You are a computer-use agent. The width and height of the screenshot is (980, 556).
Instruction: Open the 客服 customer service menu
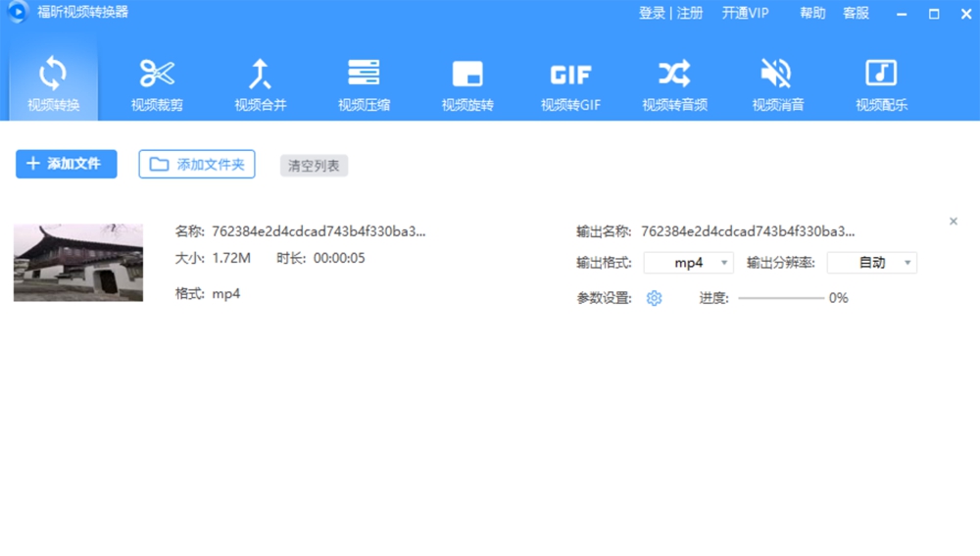(x=856, y=13)
